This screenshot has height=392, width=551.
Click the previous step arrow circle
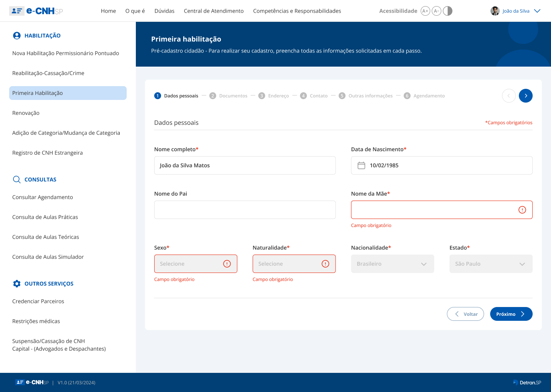(x=509, y=96)
